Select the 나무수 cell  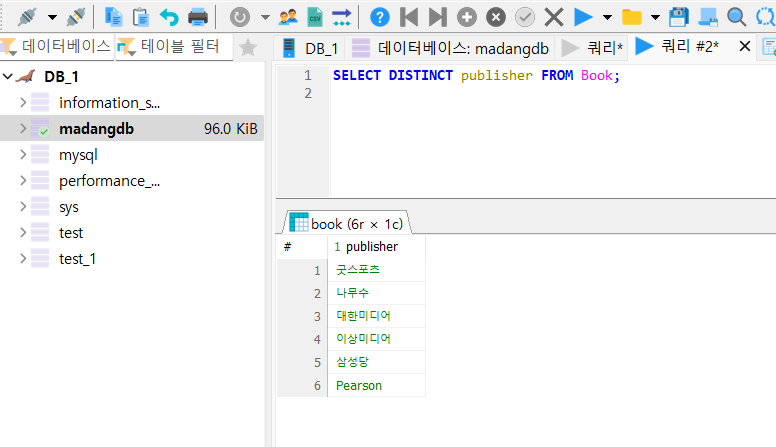click(x=376, y=293)
